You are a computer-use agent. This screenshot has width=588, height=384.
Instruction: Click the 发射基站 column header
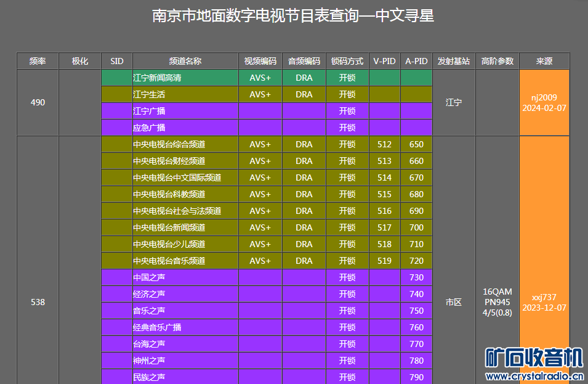point(454,61)
